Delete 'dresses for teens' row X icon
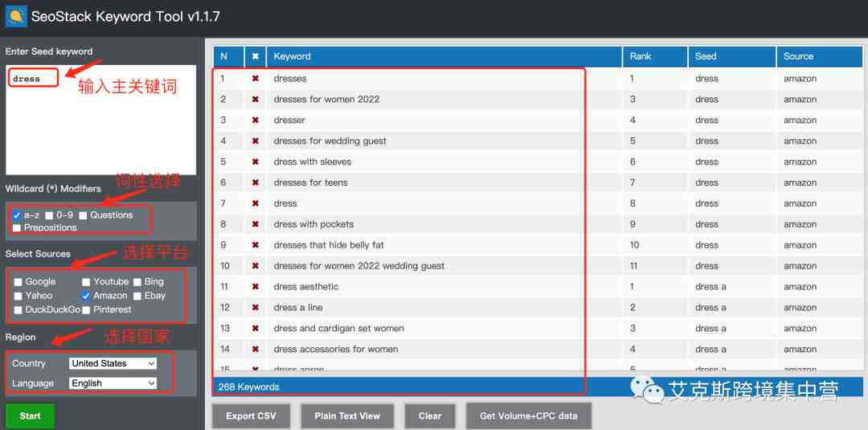 [x=256, y=182]
